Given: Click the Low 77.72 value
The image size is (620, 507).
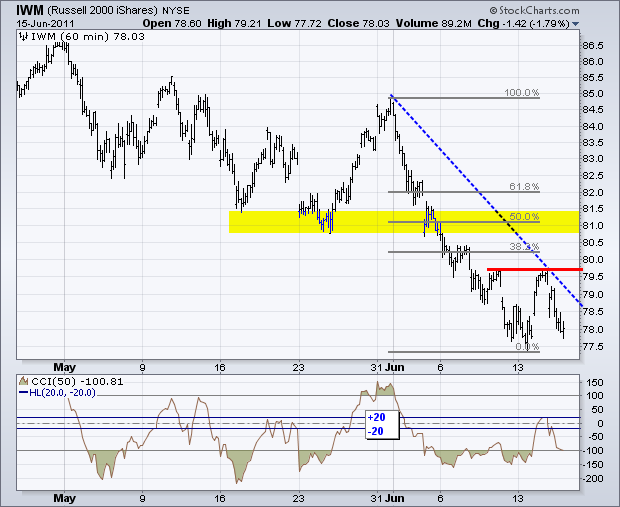Looking at the screenshot, I should 294,23.
